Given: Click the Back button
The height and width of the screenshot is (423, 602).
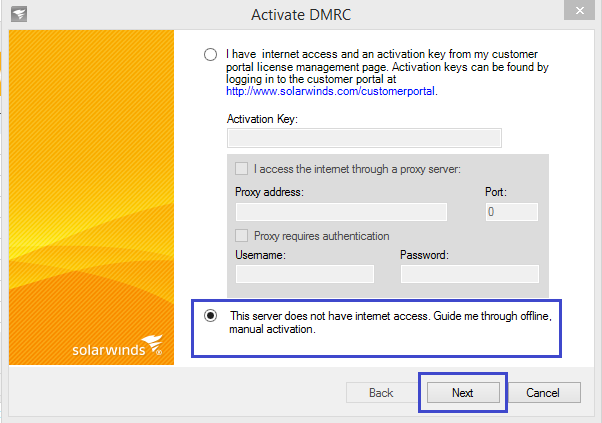Looking at the screenshot, I should point(381,393).
